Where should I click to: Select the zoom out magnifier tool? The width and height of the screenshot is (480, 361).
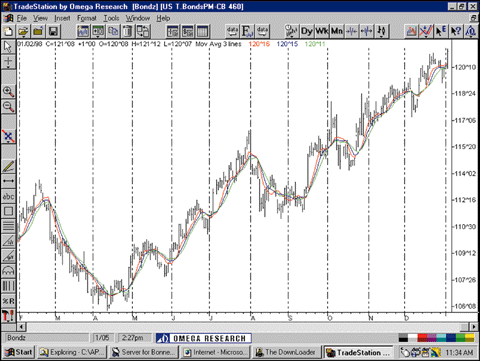tap(8, 107)
